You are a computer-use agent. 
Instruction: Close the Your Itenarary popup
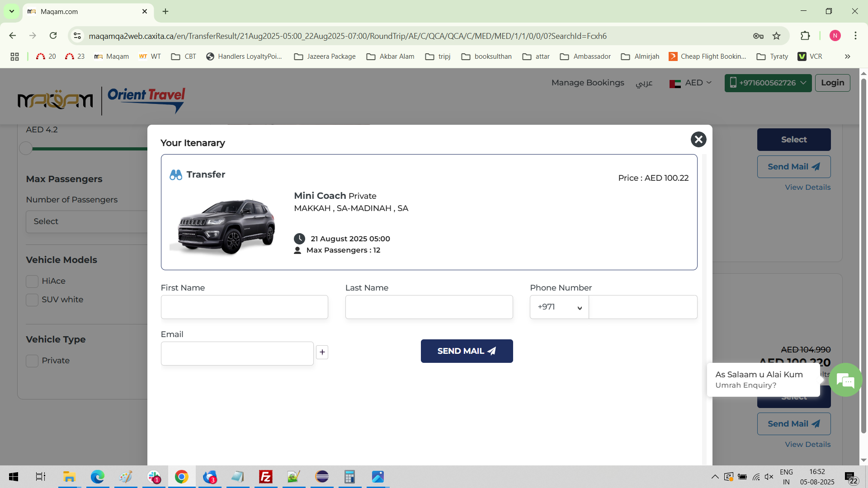tap(698, 139)
